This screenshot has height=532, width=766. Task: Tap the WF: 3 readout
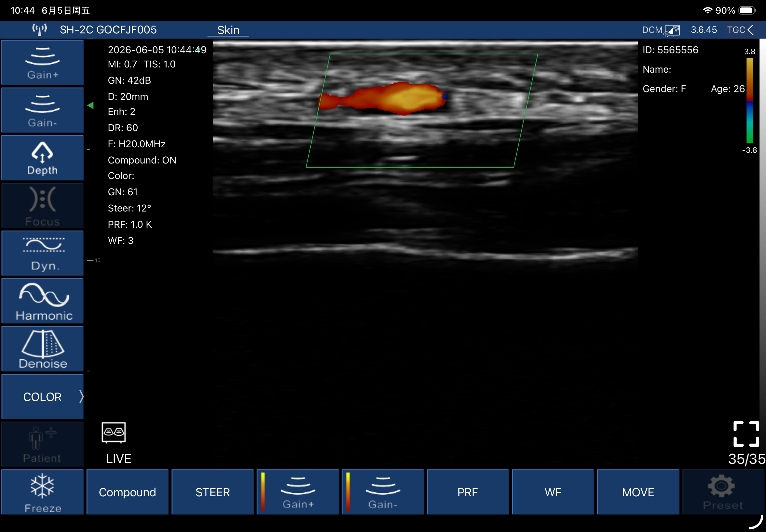[x=121, y=241]
